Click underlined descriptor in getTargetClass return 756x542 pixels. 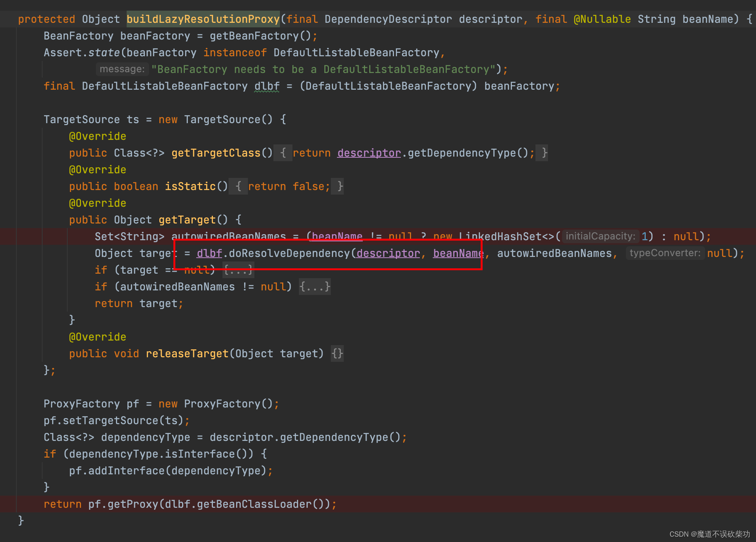tap(369, 153)
